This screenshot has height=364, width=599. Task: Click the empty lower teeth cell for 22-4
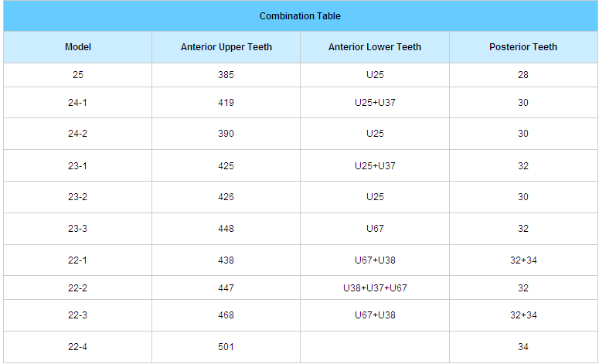375,347
